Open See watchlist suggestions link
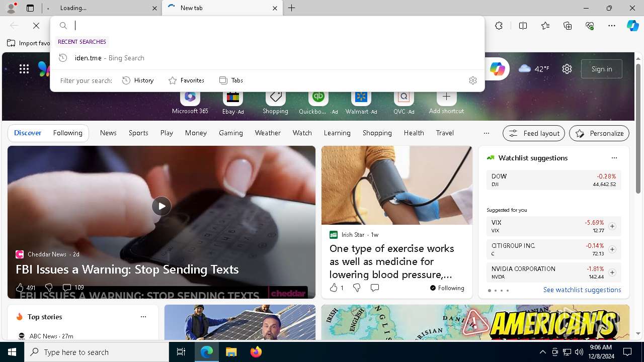Screen dimensions: 644x362 pyautogui.click(x=582, y=290)
